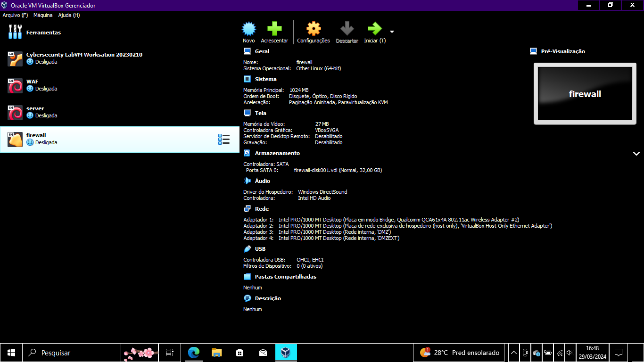Viewport: 644px width, 362px height.
Task: Click the USB plug icon
Action: point(247,249)
